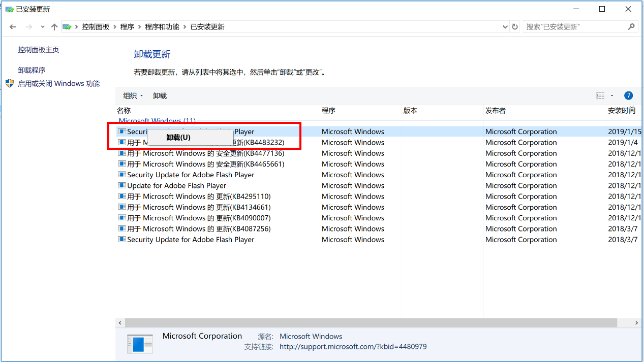Click the change view layout icon
The image size is (644, 362).
click(600, 95)
